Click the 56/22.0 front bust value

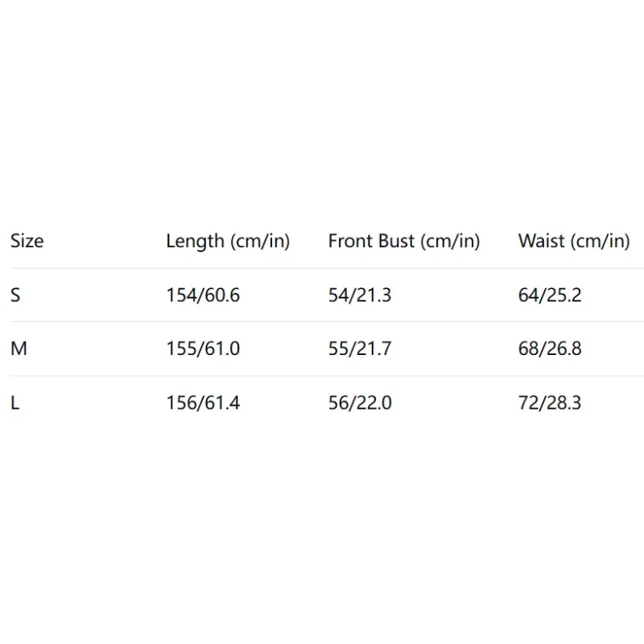click(x=360, y=403)
